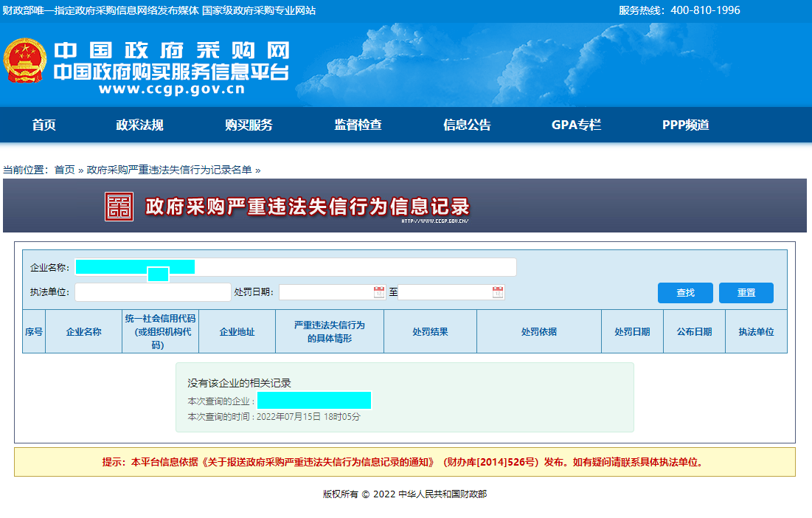
Task: Open GPA专栏 navigation item
Action: 577,125
